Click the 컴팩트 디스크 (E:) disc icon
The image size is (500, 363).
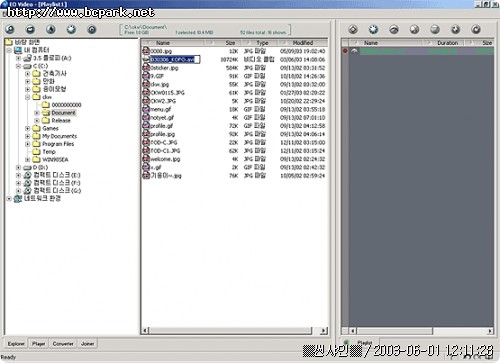(x=28, y=175)
